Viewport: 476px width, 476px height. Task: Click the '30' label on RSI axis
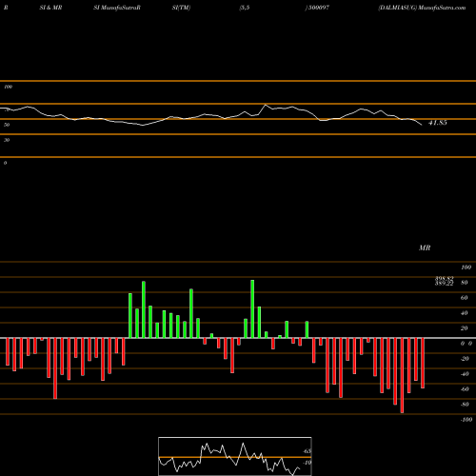click(7, 140)
